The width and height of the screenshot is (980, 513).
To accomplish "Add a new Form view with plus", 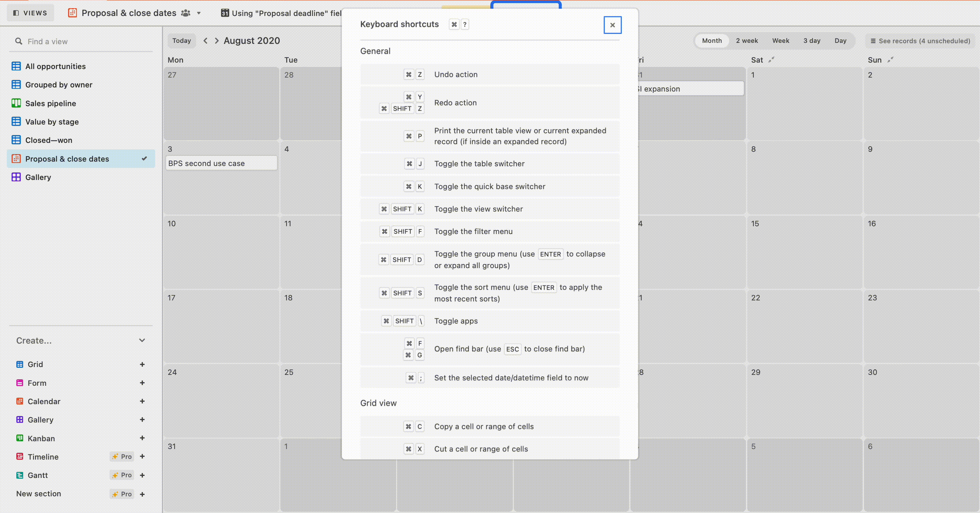I will pos(142,383).
